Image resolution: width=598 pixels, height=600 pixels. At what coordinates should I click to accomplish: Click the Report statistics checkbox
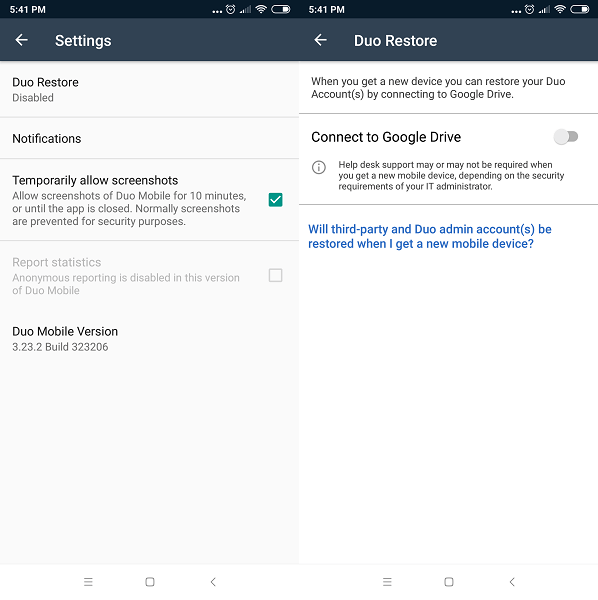275,275
